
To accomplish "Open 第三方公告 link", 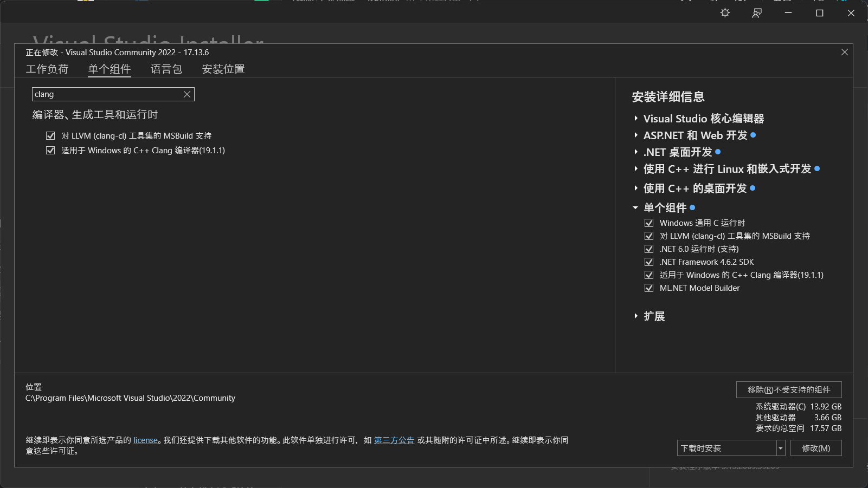I will (394, 440).
